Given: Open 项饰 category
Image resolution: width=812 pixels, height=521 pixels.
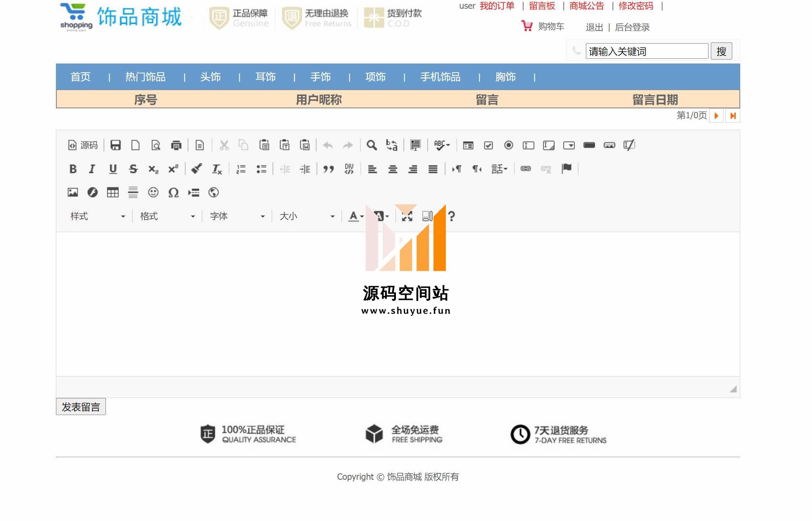Looking at the screenshot, I should pos(376,77).
